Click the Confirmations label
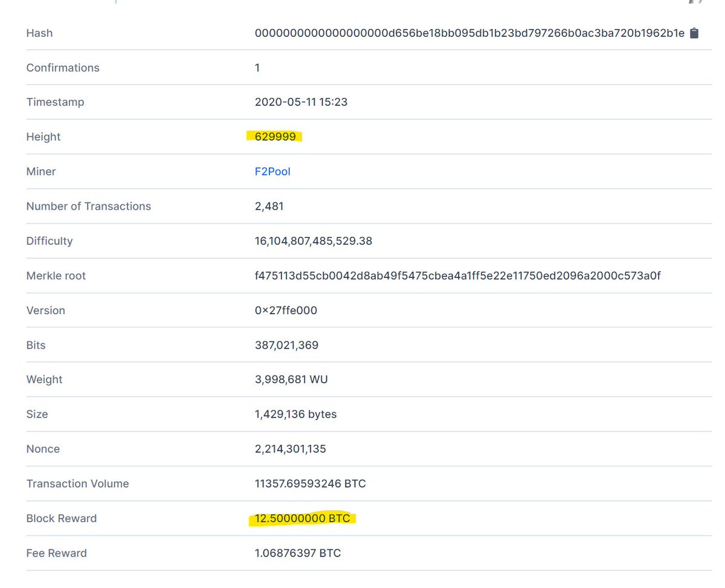 click(63, 68)
